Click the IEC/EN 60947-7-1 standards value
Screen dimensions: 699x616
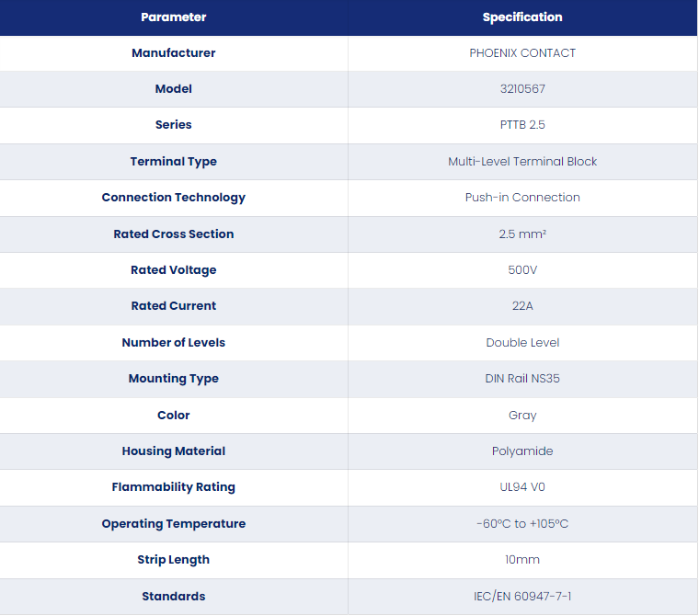click(x=522, y=597)
